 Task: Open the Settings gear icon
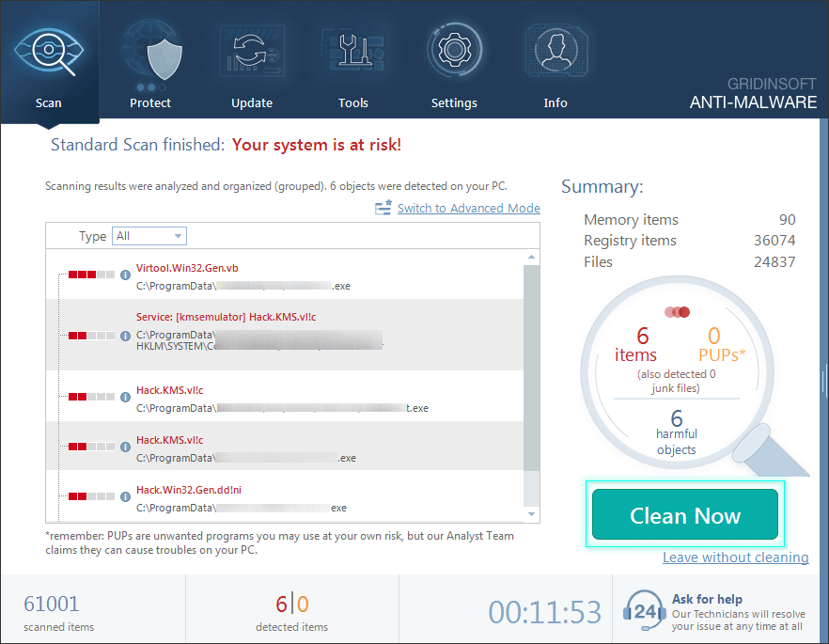pos(454,50)
